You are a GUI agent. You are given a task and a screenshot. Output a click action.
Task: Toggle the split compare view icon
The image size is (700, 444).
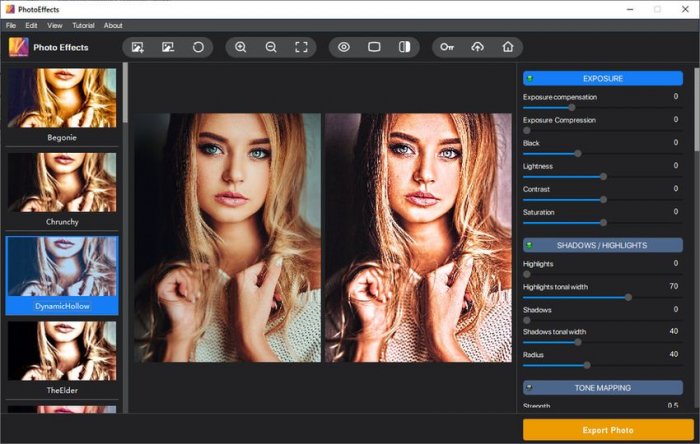tap(404, 47)
